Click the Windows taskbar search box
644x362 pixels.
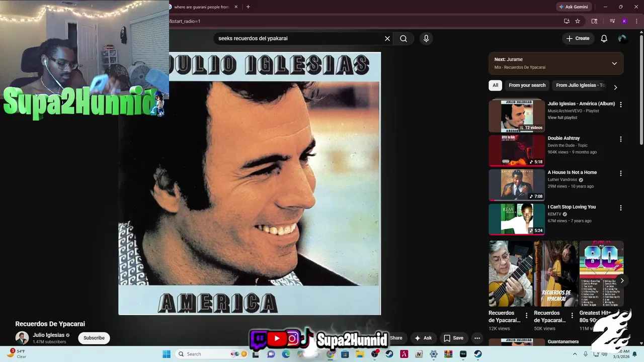(x=212, y=354)
